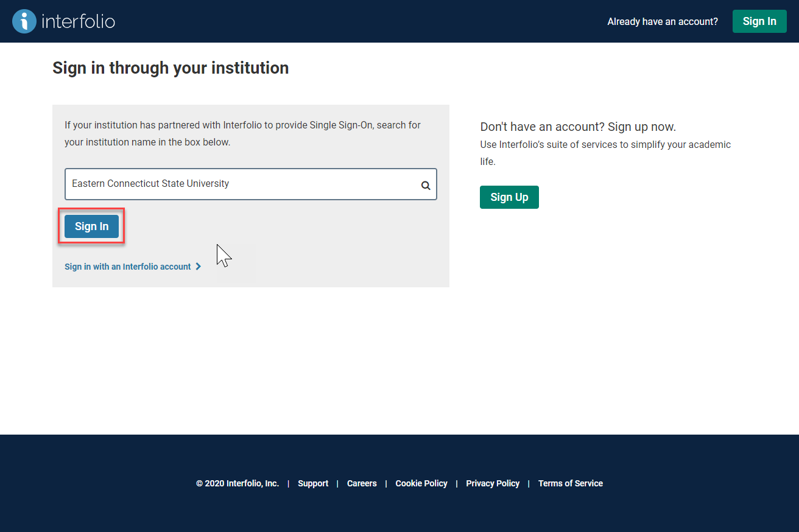
Task: Open the Support footer link
Action: click(313, 483)
